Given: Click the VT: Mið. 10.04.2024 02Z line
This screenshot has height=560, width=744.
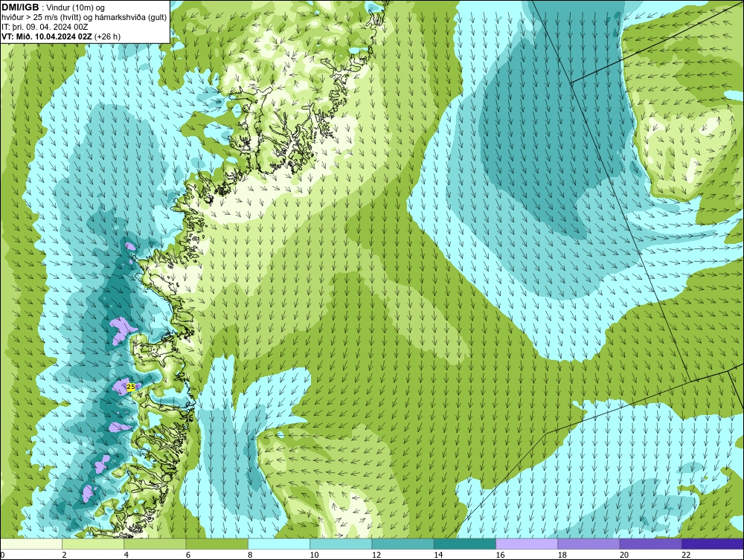Looking at the screenshot, I should (x=61, y=36).
